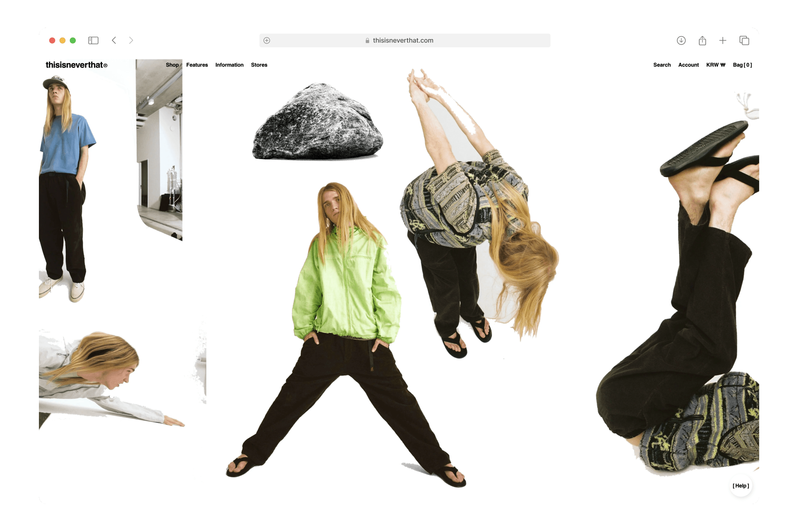Screen dimensions: 798x532
Task: Open the downloads icon in toolbar
Action: (x=681, y=40)
